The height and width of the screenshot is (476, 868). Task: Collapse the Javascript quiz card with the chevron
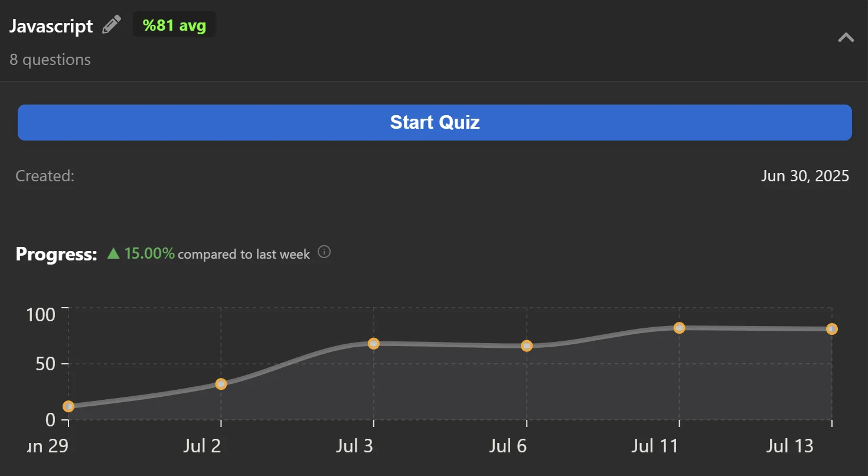tap(846, 38)
